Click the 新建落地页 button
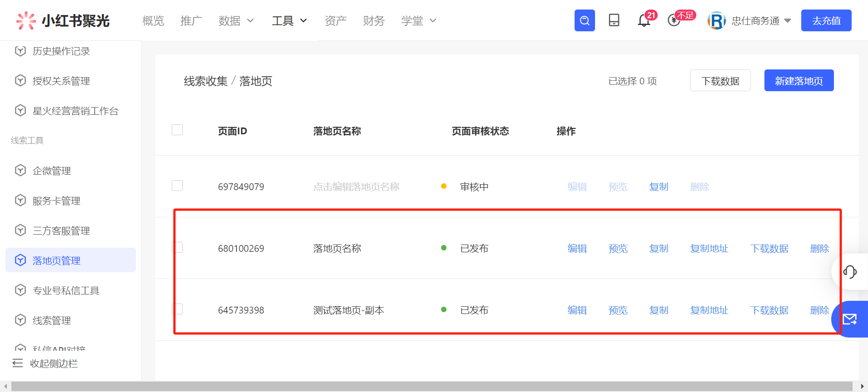The image size is (868, 392). tap(799, 81)
